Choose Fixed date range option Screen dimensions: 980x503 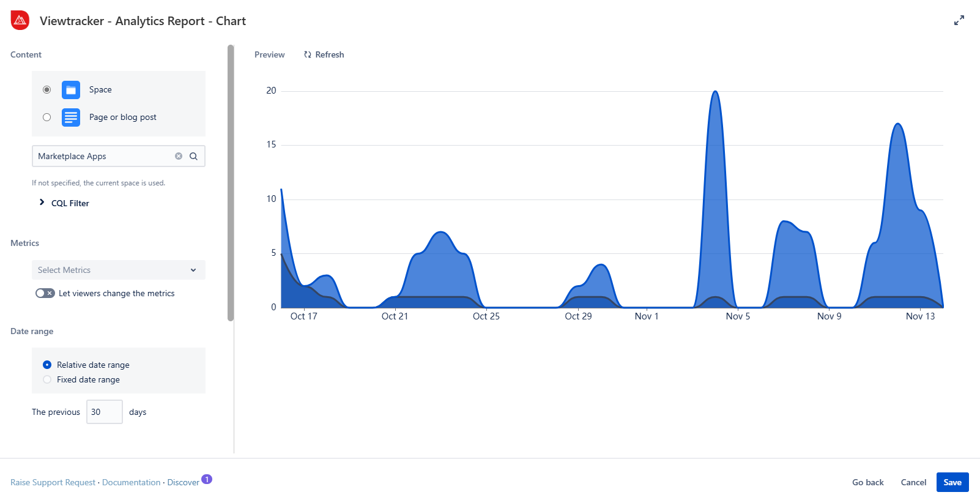[x=47, y=379]
